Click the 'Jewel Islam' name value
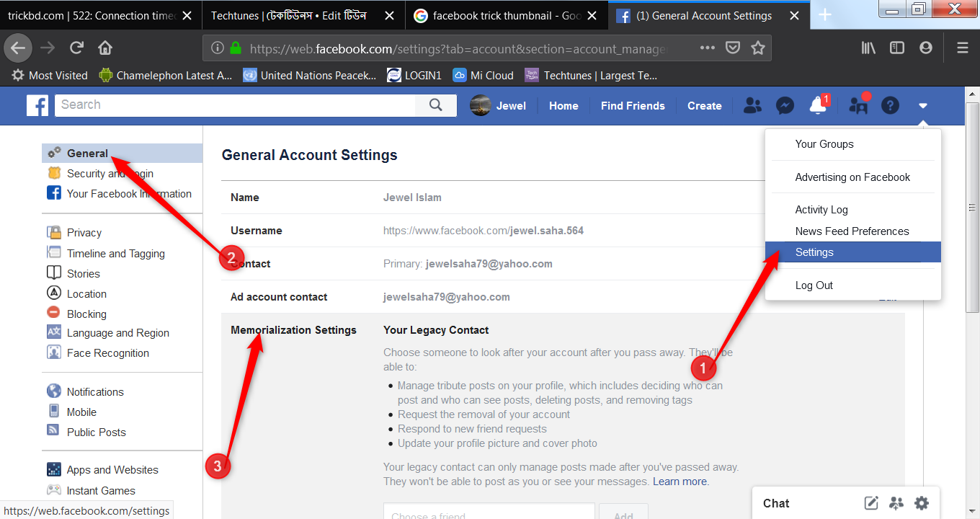This screenshot has height=519, width=980. point(412,198)
